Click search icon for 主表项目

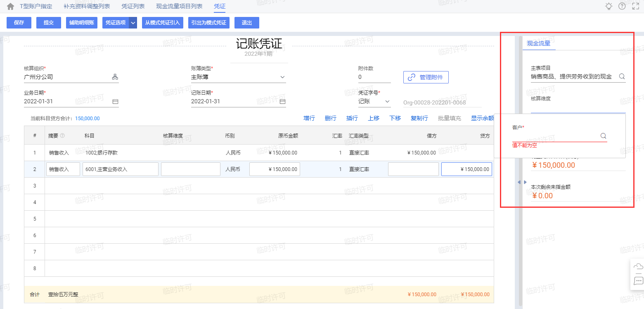pyautogui.click(x=622, y=76)
